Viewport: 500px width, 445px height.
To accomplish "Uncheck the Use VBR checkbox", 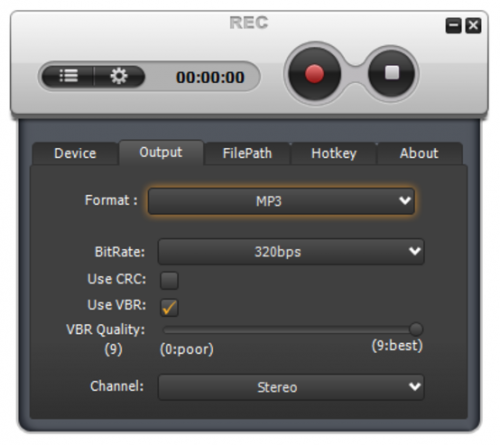I will tap(169, 307).
